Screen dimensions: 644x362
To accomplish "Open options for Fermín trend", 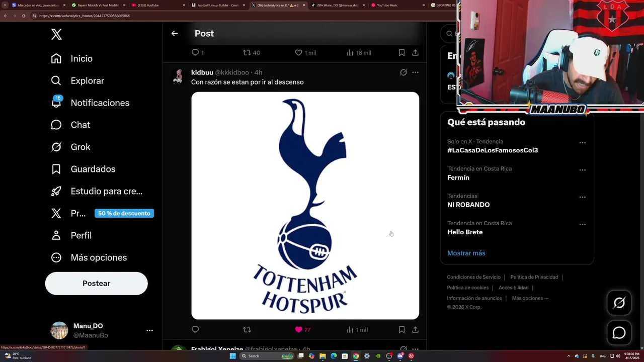I will [582, 170].
